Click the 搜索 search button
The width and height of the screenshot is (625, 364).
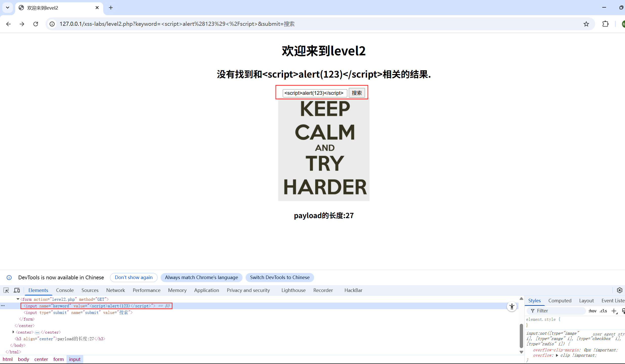[x=357, y=93]
